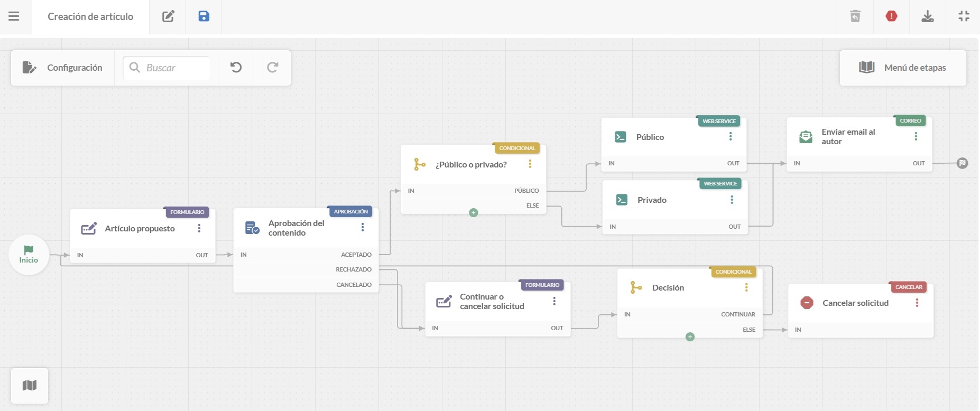Click the edit title pencil icon
Image resolution: width=980 pixels, height=411 pixels.
pyautogui.click(x=168, y=16)
